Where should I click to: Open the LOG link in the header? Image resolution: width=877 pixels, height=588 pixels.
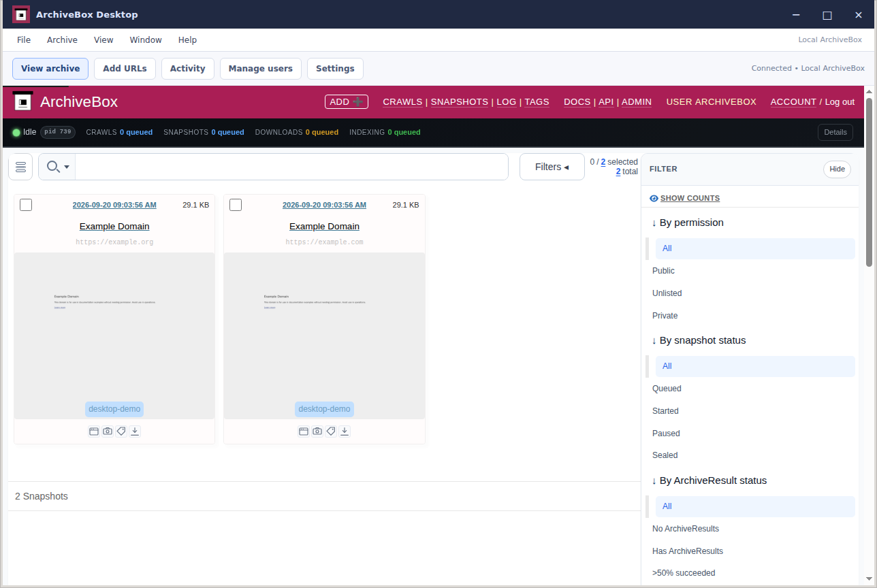pyautogui.click(x=507, y=102)
